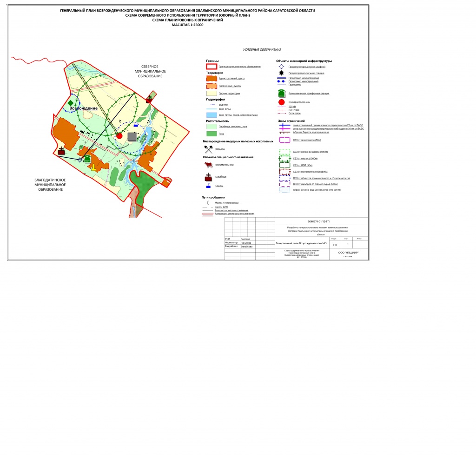Click the 'БЛАГОДАТИНСКОЕ МУНИЦИПАЛЬНОЕ ОБРАЗОВАНИЕ' label
This screenshot has width=476, height=455.
point(50,185)
